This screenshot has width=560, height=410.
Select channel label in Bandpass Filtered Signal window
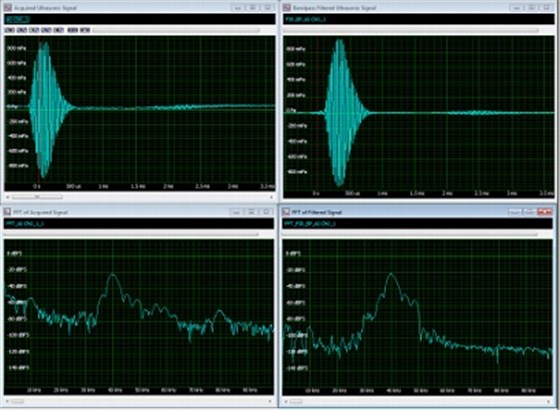click(306, 19)
